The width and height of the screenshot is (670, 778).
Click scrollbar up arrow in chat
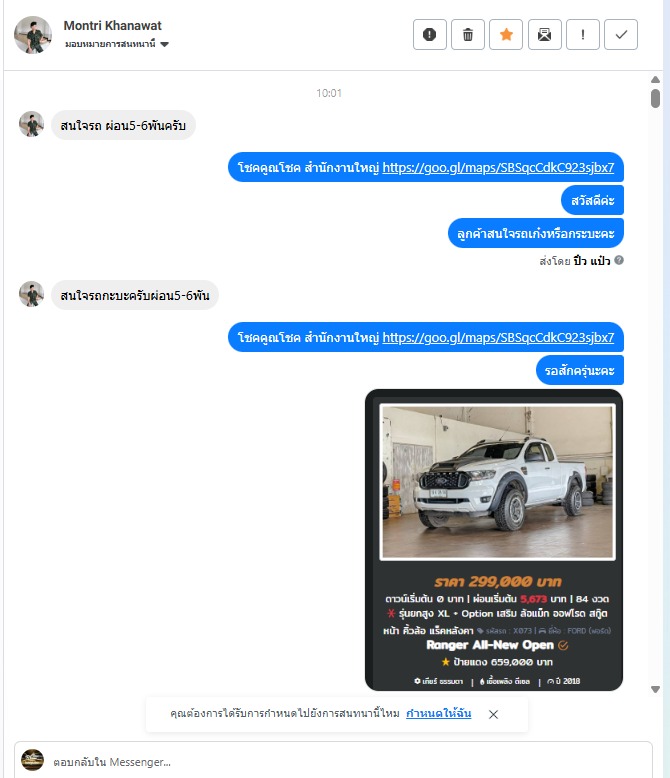pyautogui.click(x=655, y=79)
